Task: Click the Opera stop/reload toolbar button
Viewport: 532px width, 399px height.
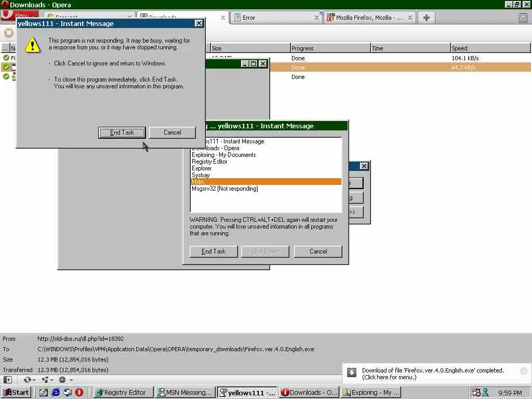Action: click(x=9, y=33)
